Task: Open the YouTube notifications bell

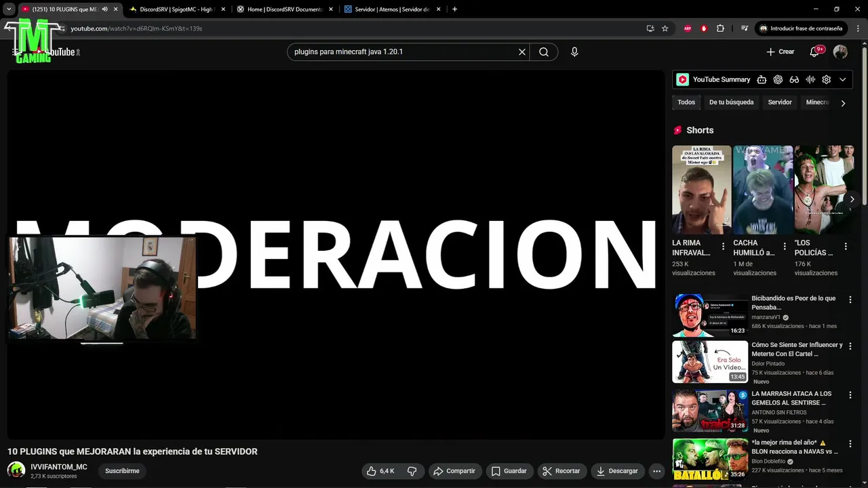Action: coord(815,52)
